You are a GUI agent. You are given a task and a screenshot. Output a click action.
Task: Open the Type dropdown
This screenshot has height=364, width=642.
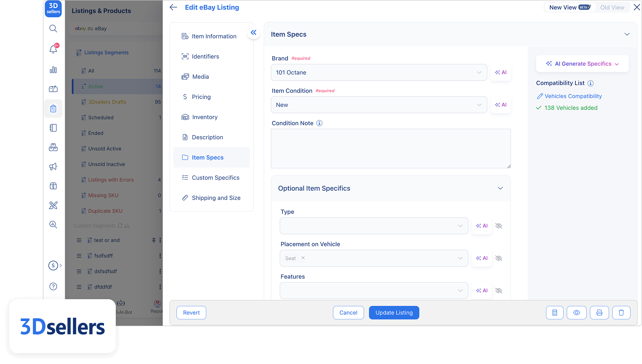[x=374, y=226]
